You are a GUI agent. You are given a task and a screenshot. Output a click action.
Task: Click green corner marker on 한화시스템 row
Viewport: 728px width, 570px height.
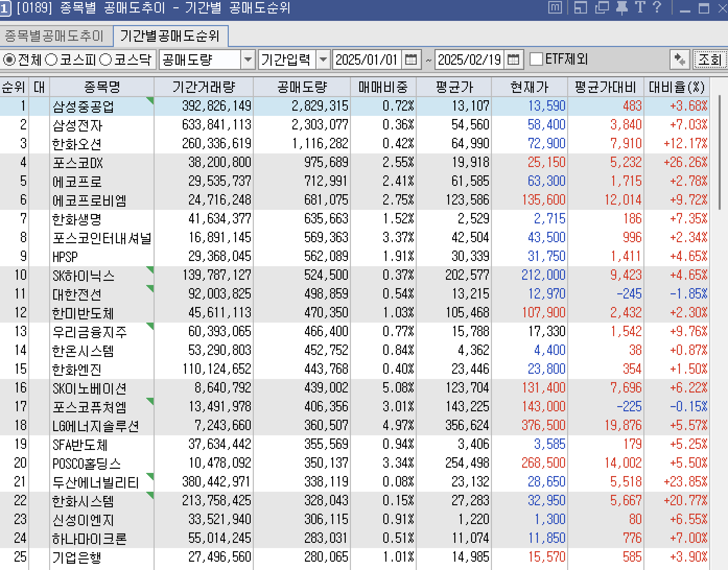[x=150, y=495]
